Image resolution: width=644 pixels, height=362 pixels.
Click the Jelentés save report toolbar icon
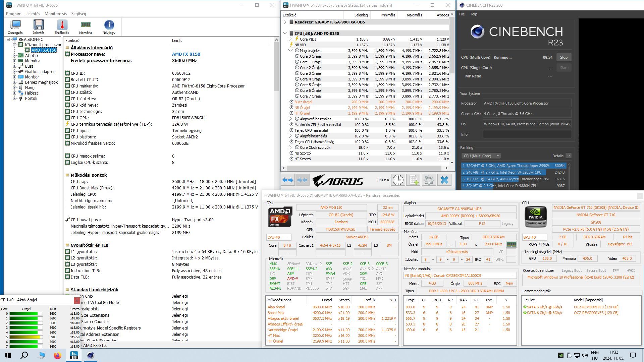coord(39,27)
